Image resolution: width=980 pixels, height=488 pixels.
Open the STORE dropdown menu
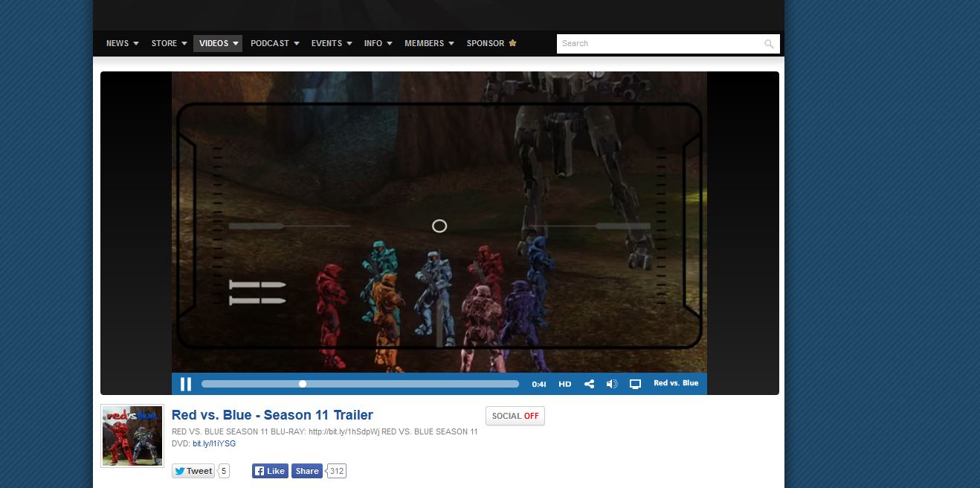point(170,43)
